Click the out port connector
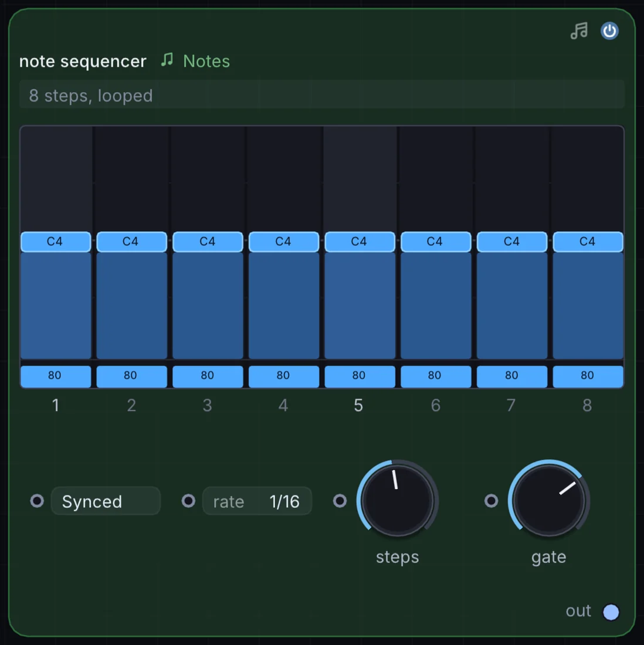 coord(611,612)
